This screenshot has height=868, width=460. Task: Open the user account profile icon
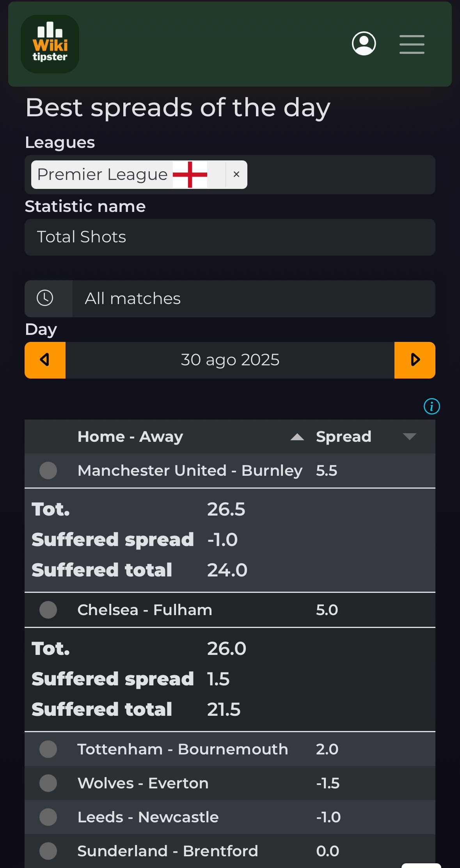click(364, 43)
